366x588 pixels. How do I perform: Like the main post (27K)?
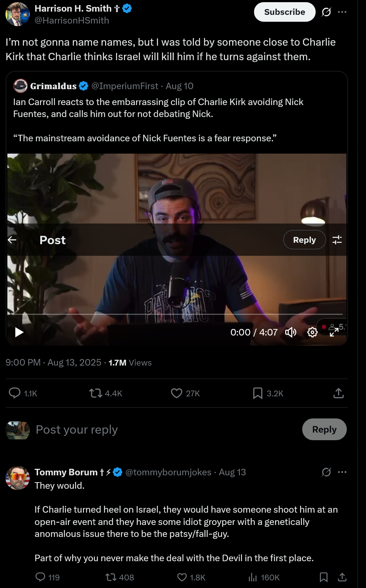point(176,393)
